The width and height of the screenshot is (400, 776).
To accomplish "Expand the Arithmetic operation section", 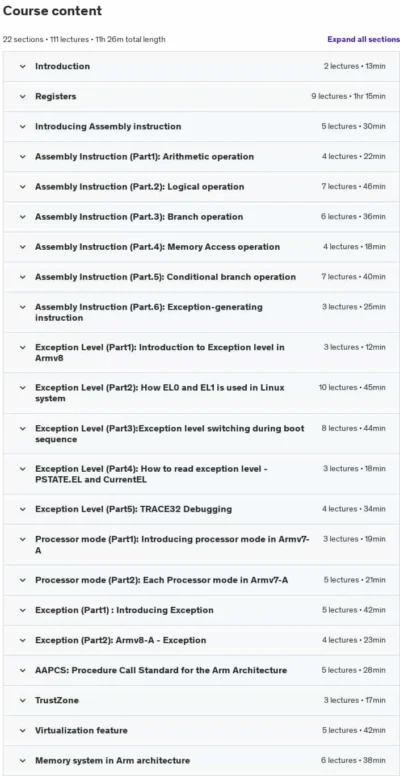I will [201, 156].
